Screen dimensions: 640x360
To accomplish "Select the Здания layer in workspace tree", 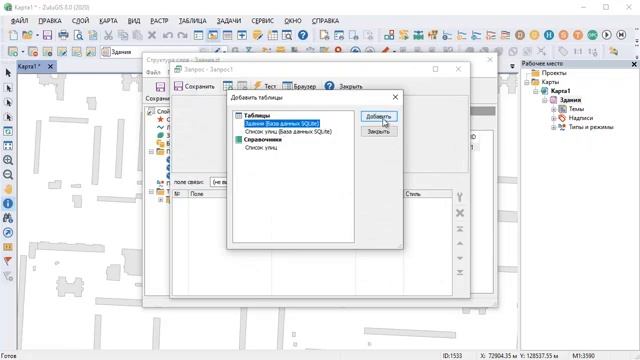I will coord(570,100).
